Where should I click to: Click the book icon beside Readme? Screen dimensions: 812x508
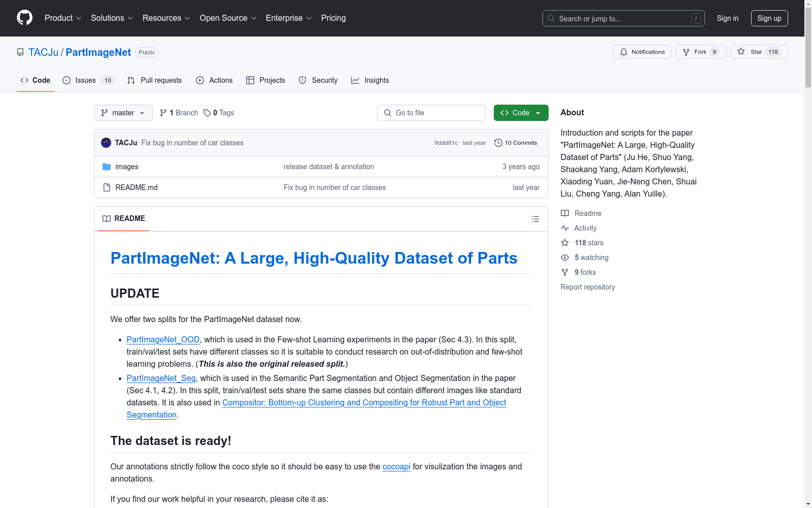565,213
